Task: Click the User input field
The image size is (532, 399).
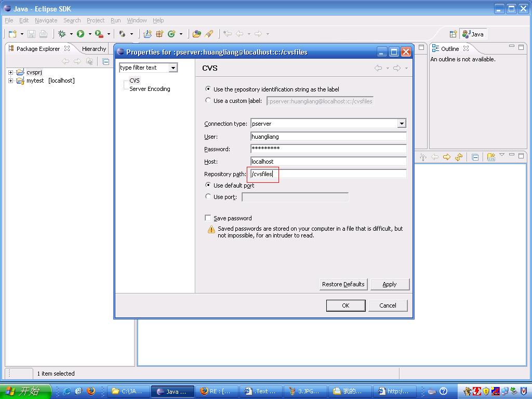Action: 328,137
